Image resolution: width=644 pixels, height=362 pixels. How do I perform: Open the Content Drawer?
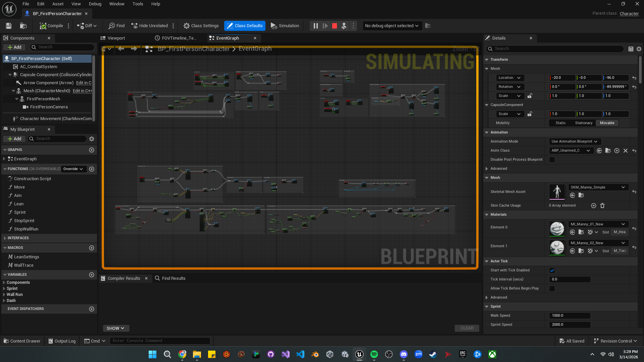pos(22,341)
